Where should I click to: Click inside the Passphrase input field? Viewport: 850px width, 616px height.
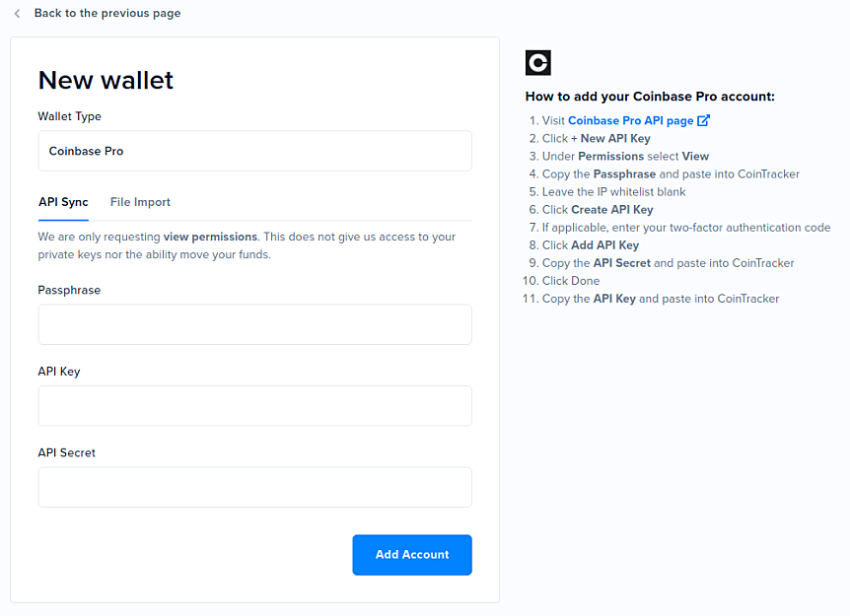click(254, 323)
